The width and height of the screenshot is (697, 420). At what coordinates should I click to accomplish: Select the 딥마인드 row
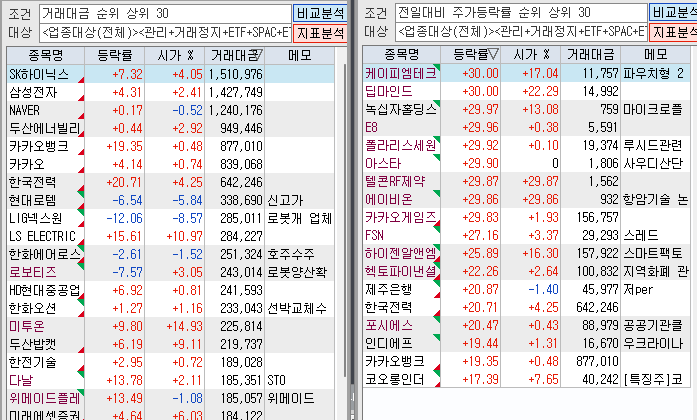pos(526,91)
